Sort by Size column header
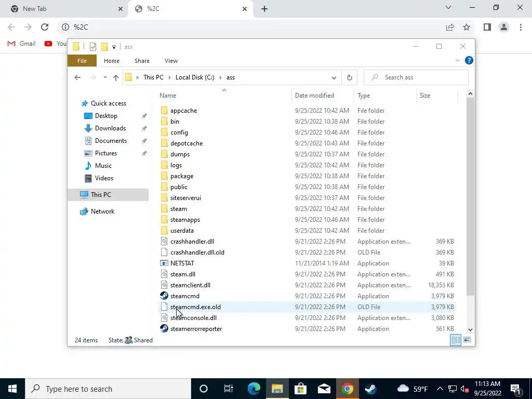Screen dimensions: 532x399 pyautogui.click(x=437, y=96)
